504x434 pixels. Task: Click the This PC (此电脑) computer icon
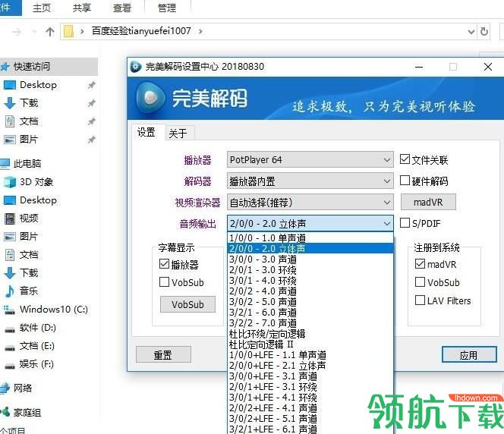pyautogui.click(x=5, y=164)
